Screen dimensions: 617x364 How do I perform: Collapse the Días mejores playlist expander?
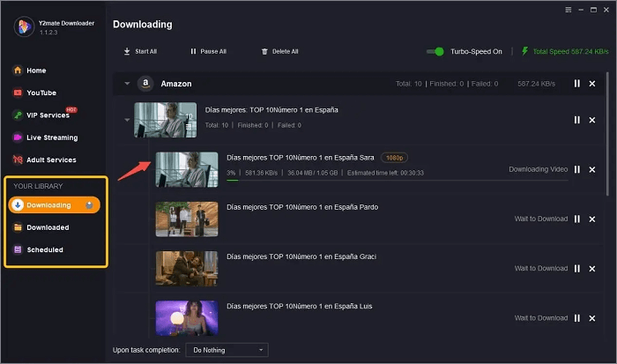[126, 120]
